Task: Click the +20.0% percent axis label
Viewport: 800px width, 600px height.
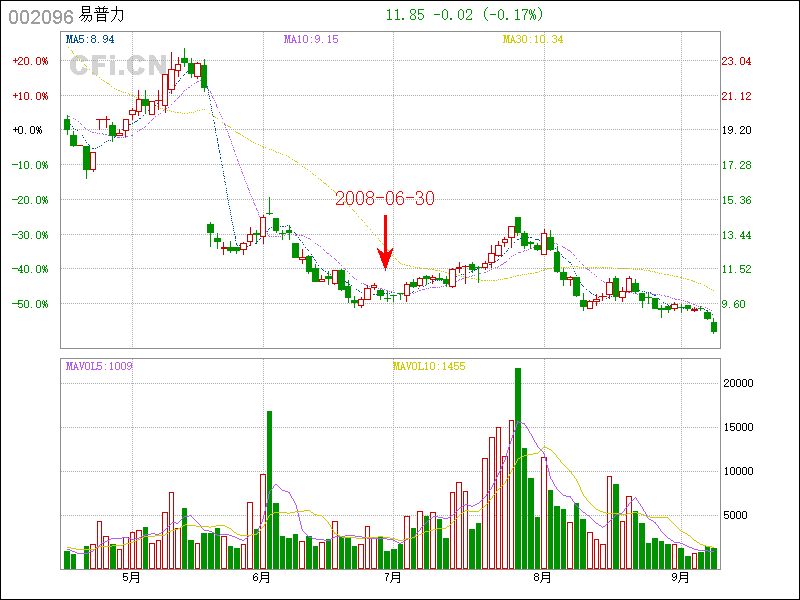Action: (x=30, y=61)
